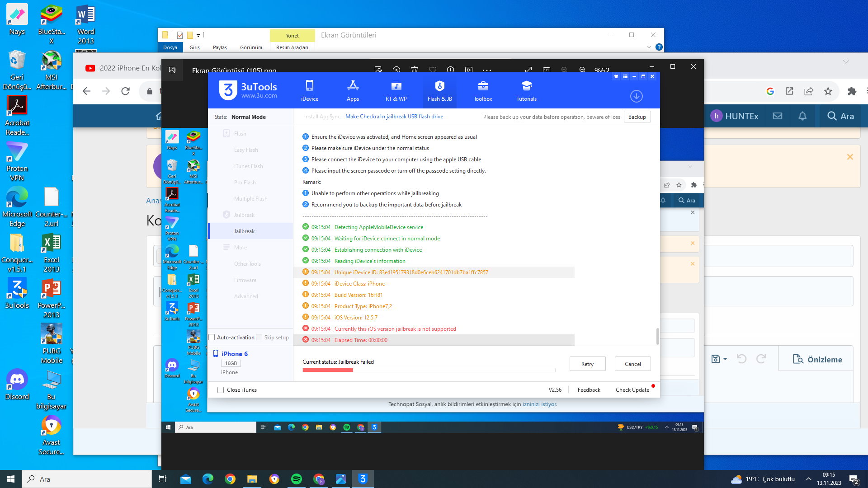Image resolution: width=868 pixels, height=488 pixels.
Task: Open the save icon dropdown arrow
Action: [725, 359]
